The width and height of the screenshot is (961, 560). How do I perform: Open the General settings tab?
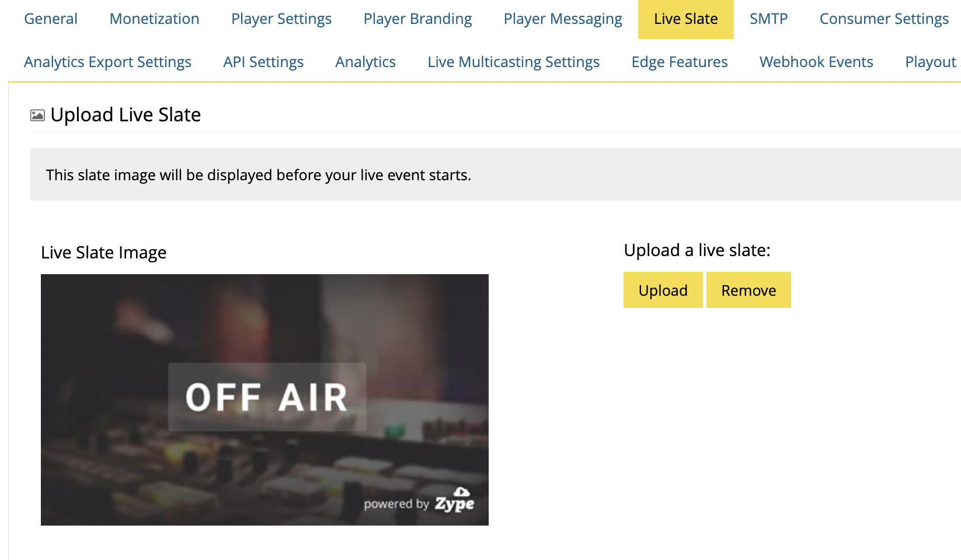click(51, 19)
